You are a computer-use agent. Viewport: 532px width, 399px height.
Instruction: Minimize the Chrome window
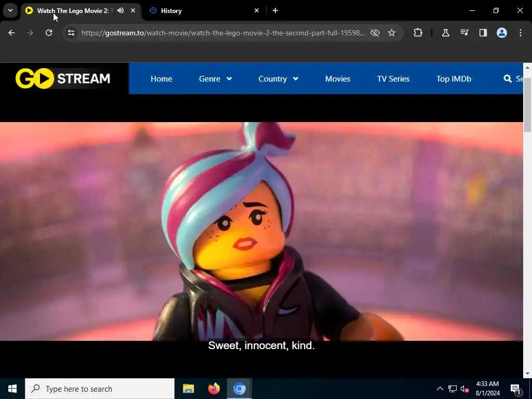click(472, 10)
